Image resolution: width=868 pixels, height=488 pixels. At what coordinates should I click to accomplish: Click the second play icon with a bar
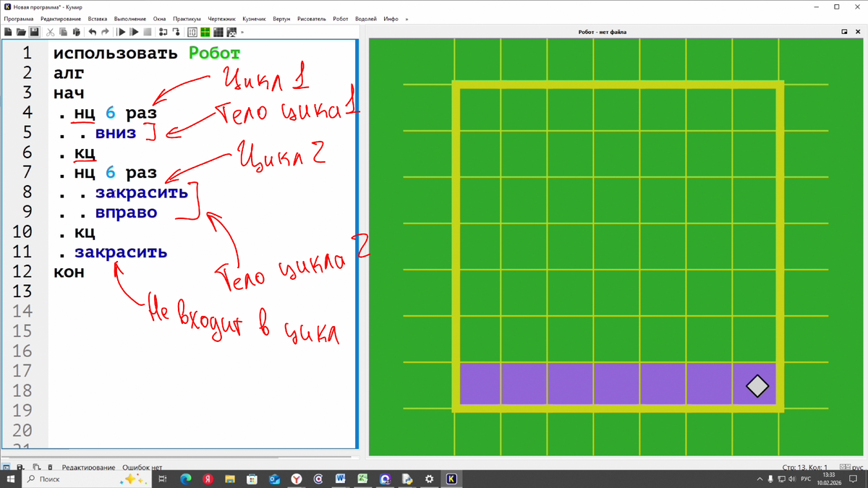[134, 32]
